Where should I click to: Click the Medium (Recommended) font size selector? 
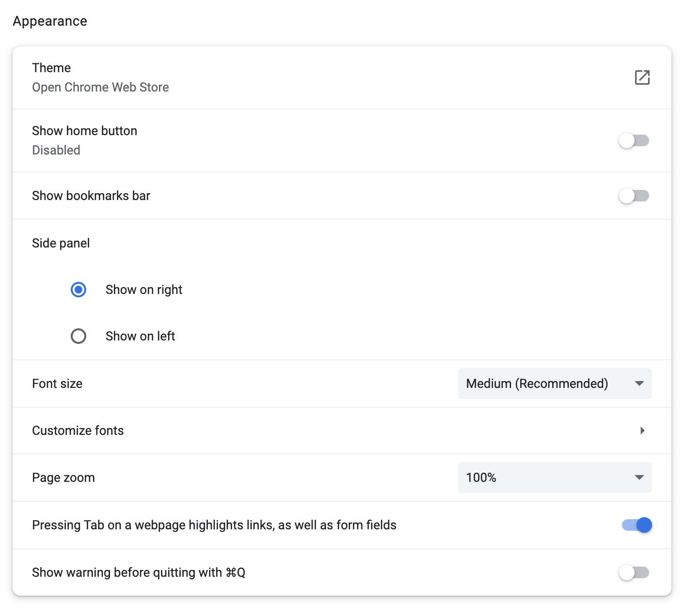click(x=555, y=384)
